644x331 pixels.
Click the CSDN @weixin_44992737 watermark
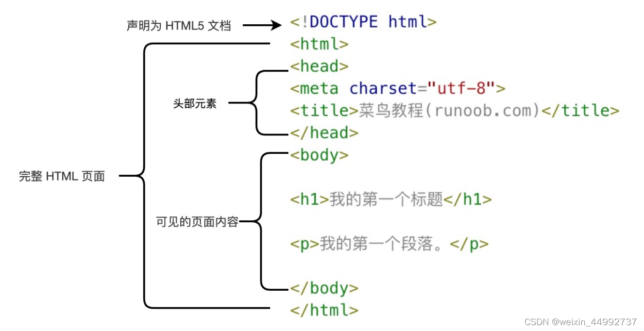[581, 320]
